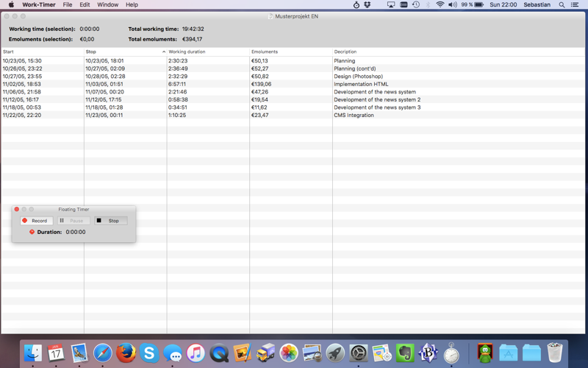Sort by the Emoluments column header
This screenshot has width=588, height=368.
point(291,52)
